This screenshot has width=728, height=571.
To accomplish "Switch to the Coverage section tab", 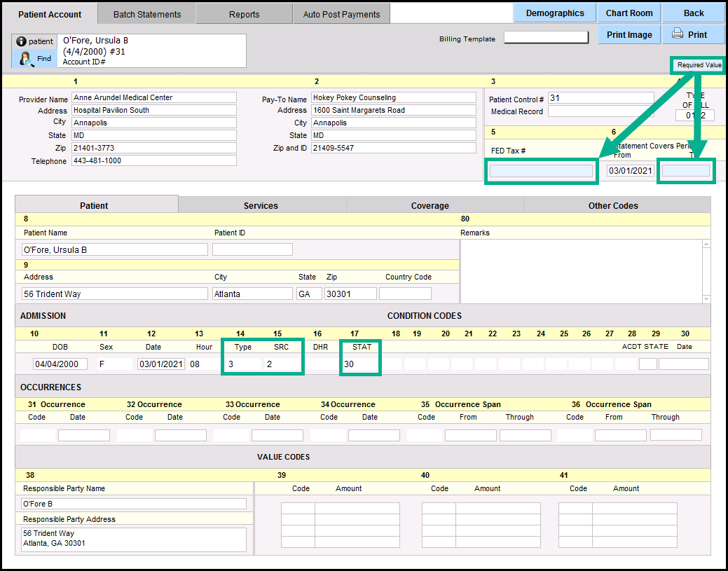I will click(x=430, y=205).
